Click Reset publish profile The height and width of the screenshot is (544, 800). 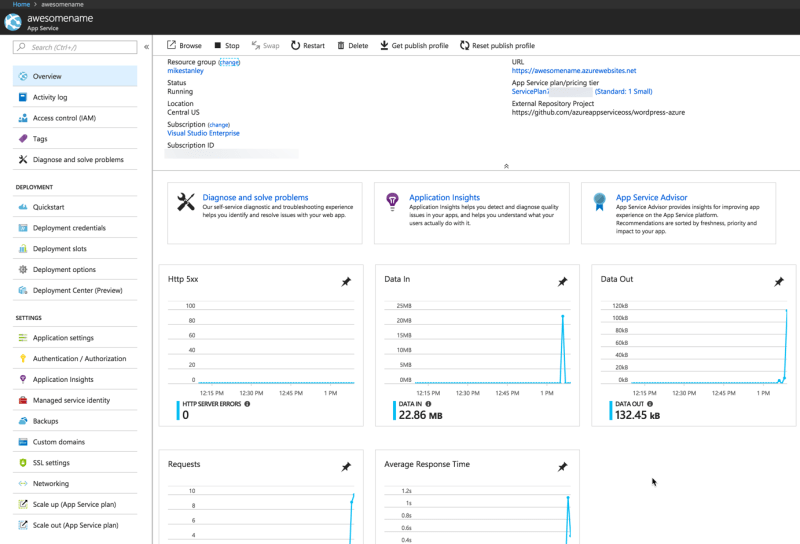click(497, 45)
